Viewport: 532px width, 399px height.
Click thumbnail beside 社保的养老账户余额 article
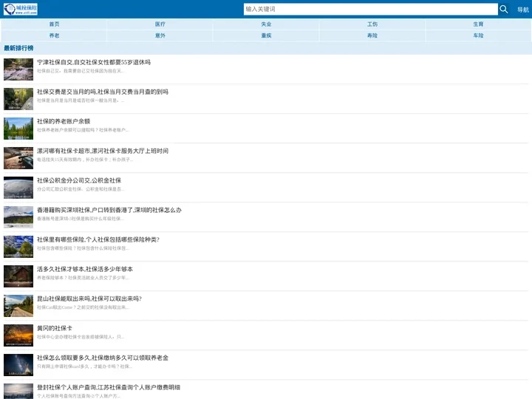click(x=18, y=129)
